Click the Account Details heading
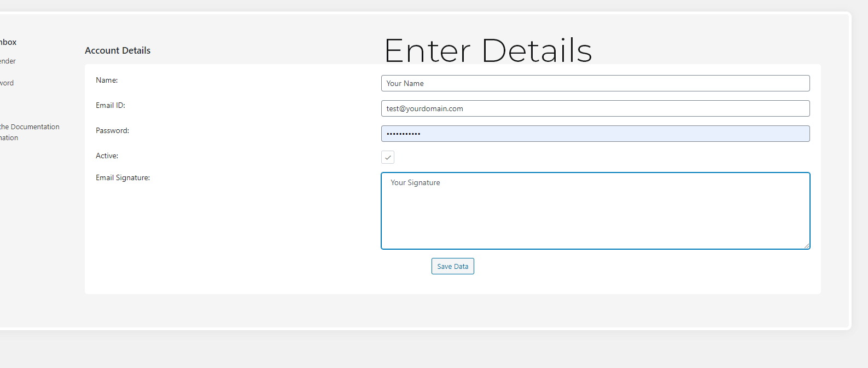Image resolution: width=868 pixels, height=368 pixels. [x=118, y=50]
